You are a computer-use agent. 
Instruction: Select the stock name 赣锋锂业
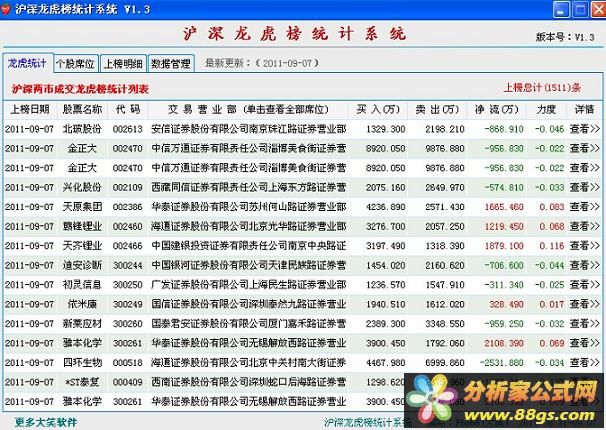(x=82, y=226)
